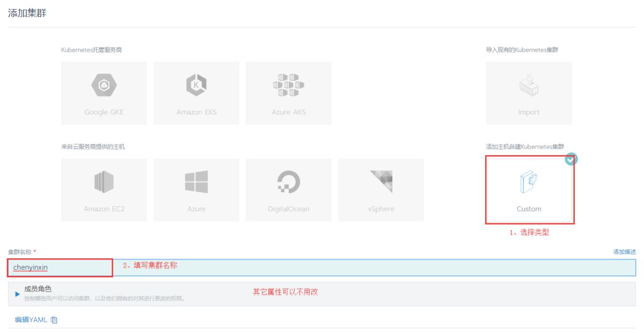Screen dimensions: 644x333
Task: Select the Amazon EC2 icon
Action: [x=104, y=182]
